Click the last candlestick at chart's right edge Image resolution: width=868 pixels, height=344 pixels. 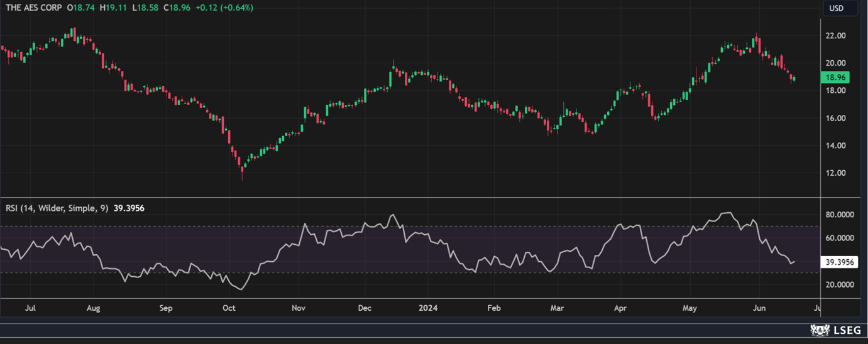[794, 78]
